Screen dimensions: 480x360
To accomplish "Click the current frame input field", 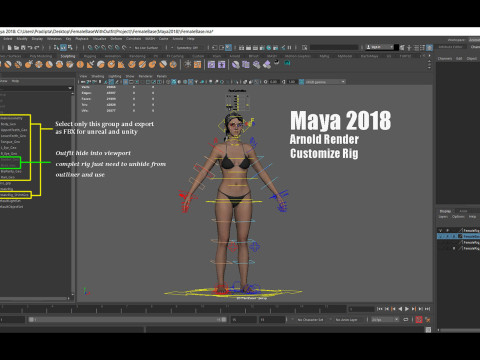I will click(361, 309).
